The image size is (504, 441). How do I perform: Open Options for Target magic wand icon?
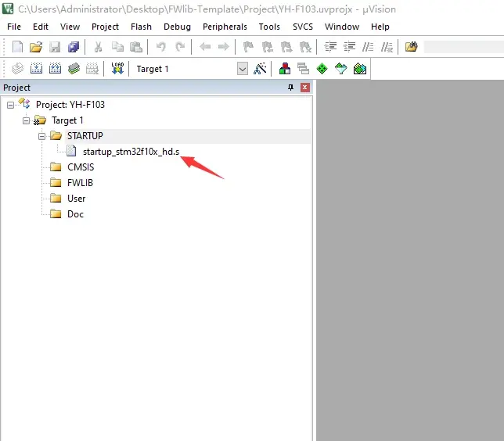click(x=260, y=68)
